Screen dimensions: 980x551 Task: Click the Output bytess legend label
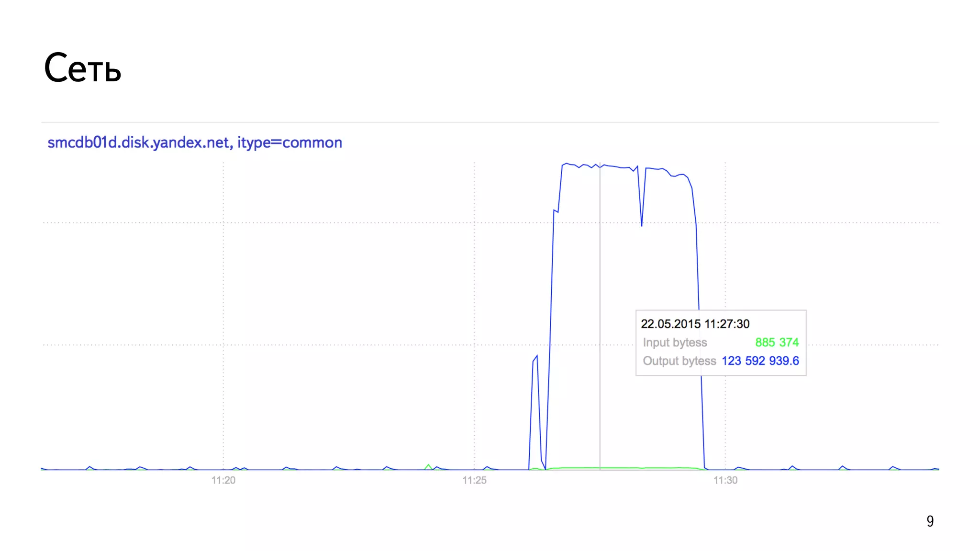point(679,361)
